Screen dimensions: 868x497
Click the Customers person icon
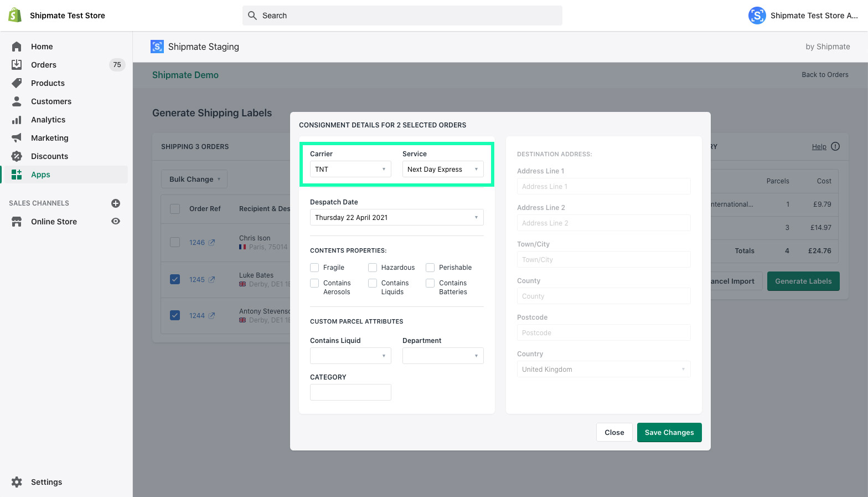[17, 101]
